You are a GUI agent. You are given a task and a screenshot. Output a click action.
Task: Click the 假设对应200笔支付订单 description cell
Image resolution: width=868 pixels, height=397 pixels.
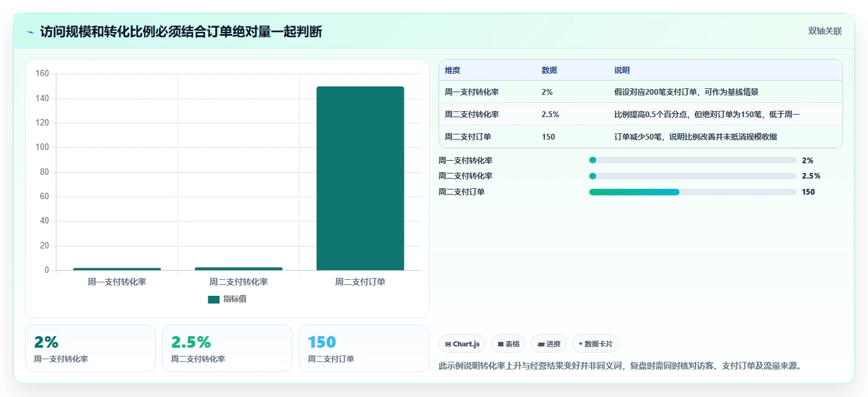click(686, 92)
